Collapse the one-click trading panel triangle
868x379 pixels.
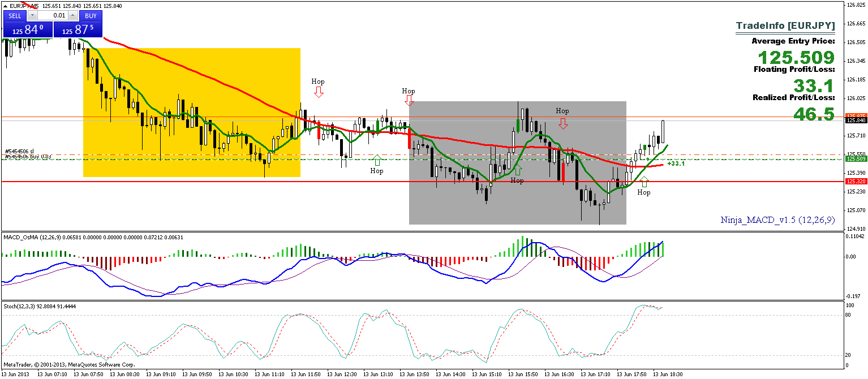[6, 6]
